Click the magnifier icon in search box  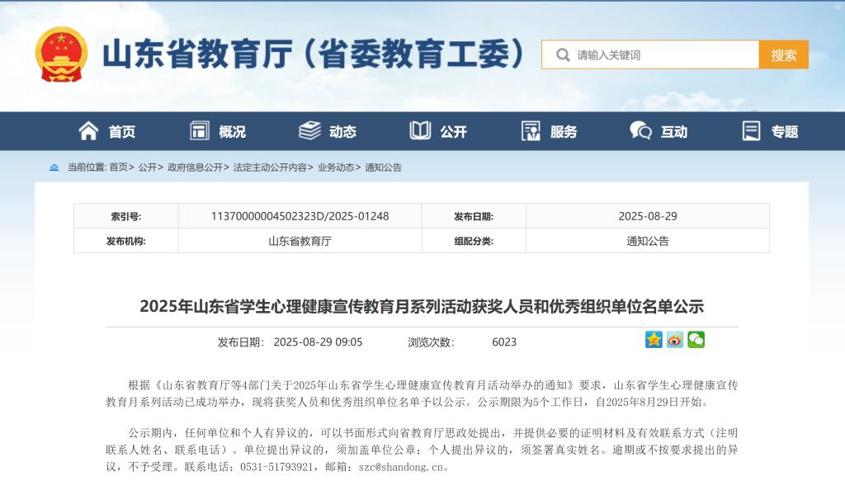coord(563,55)
